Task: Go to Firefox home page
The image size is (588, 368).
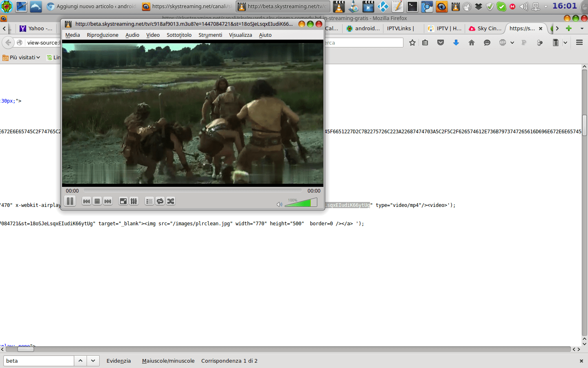Action: tap(472, 43)
